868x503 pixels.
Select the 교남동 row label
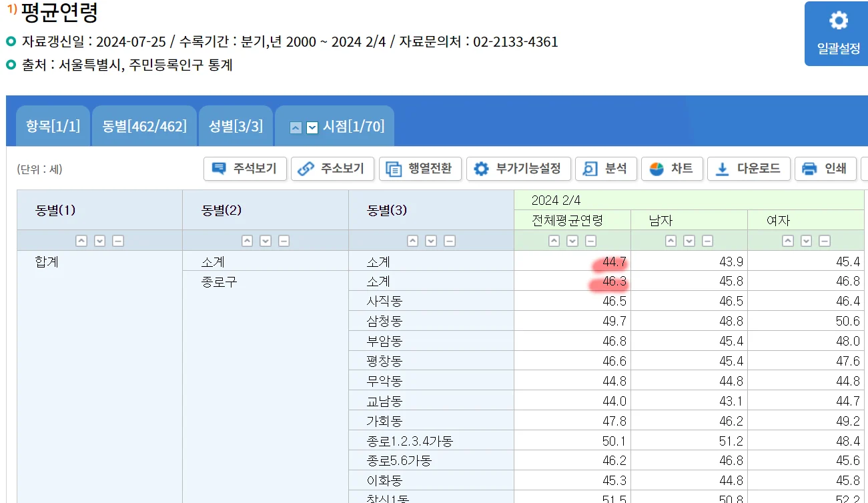pos(384,402)
